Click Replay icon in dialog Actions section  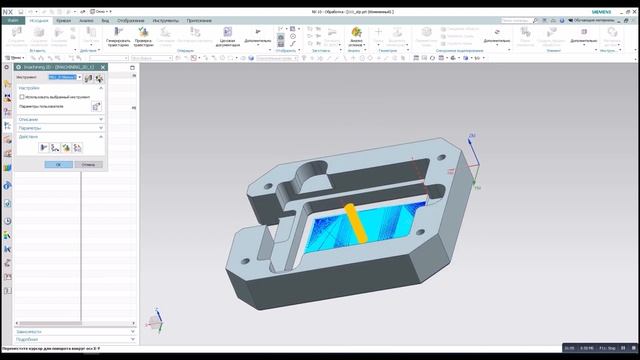click(x=55, y=147)
